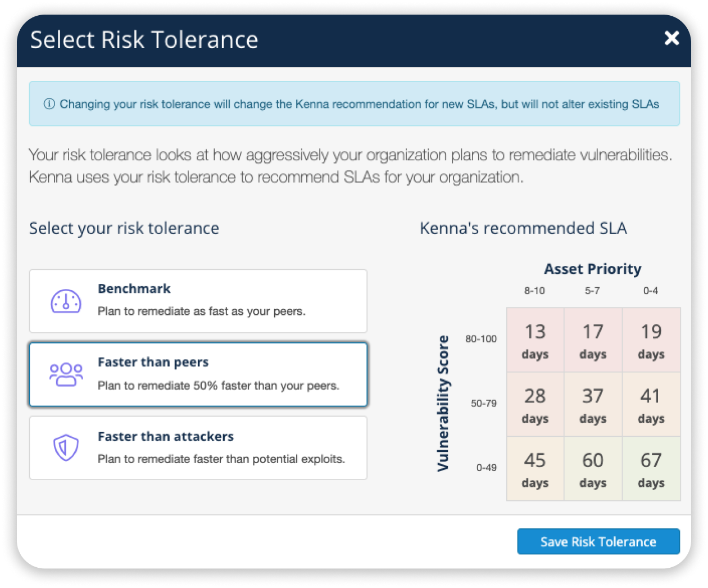
Task: Click the Select Risk Tolerance title bar
Action: 144,39
